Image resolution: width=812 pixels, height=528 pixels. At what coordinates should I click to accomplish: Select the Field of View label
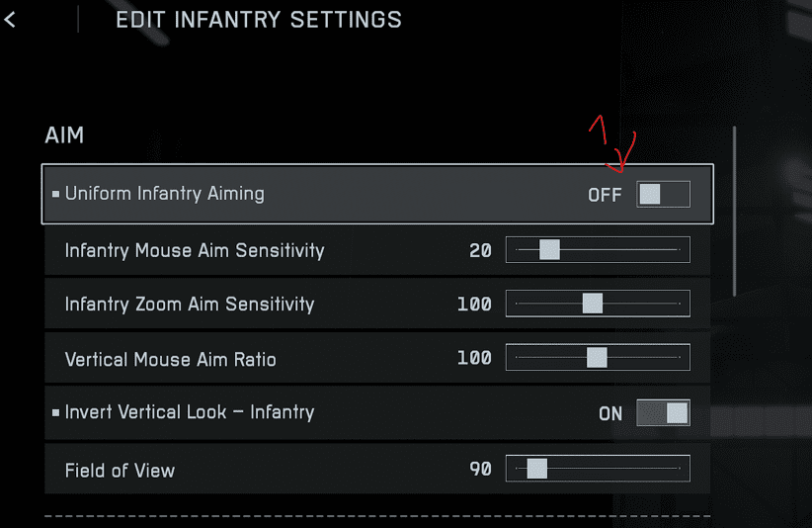pos(120,470)
